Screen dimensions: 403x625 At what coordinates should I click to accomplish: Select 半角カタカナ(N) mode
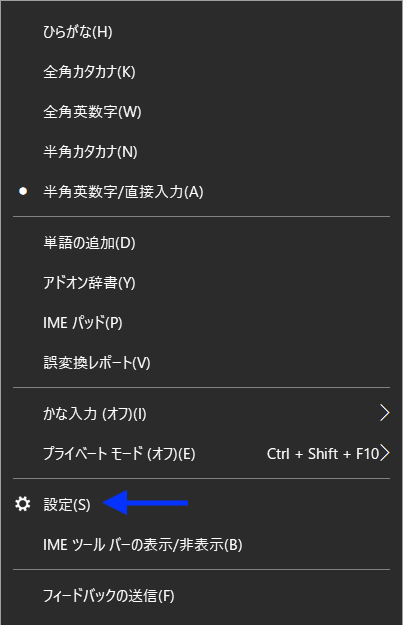pyautogui.click(x=201, y=151)
